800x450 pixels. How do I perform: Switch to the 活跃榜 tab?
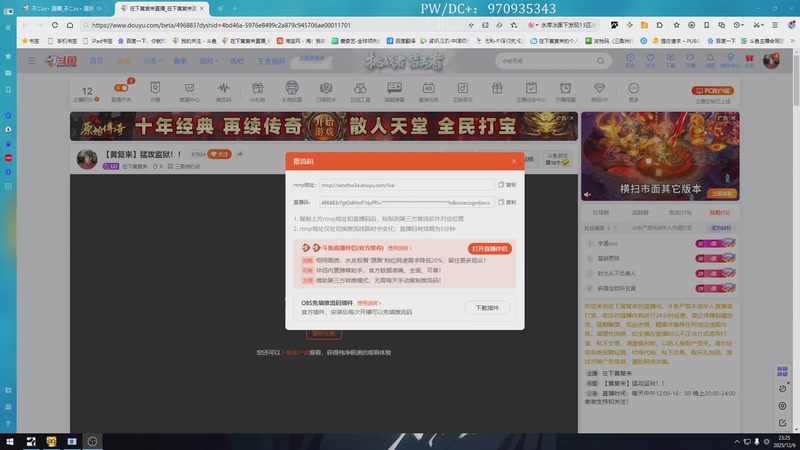tap(640, 213)
